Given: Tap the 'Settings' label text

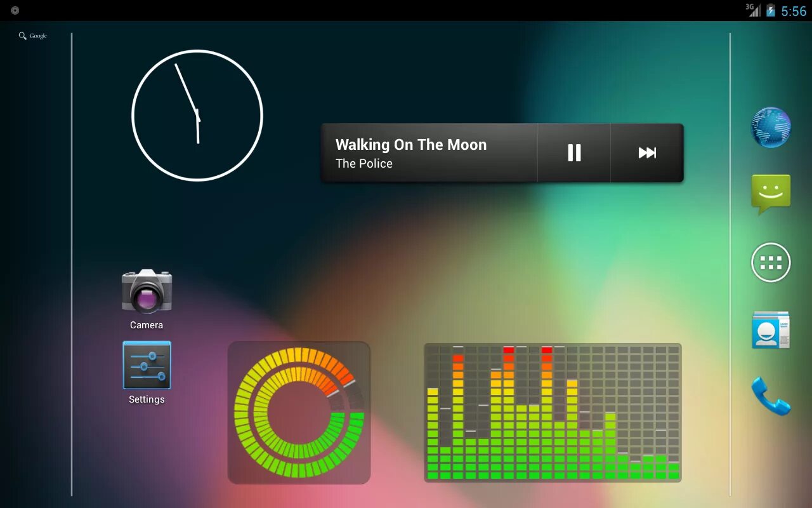Looking at the screenshot, I should (147, 399).
